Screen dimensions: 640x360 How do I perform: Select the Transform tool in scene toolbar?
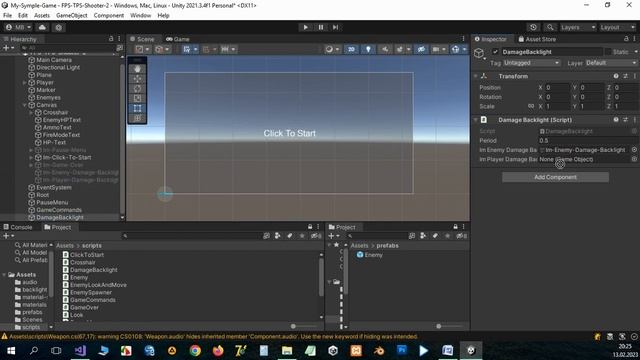pos(138,118)
